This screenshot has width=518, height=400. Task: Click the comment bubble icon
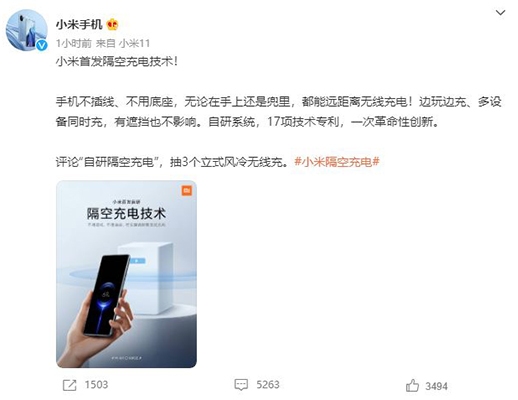[x=241, y=385]
